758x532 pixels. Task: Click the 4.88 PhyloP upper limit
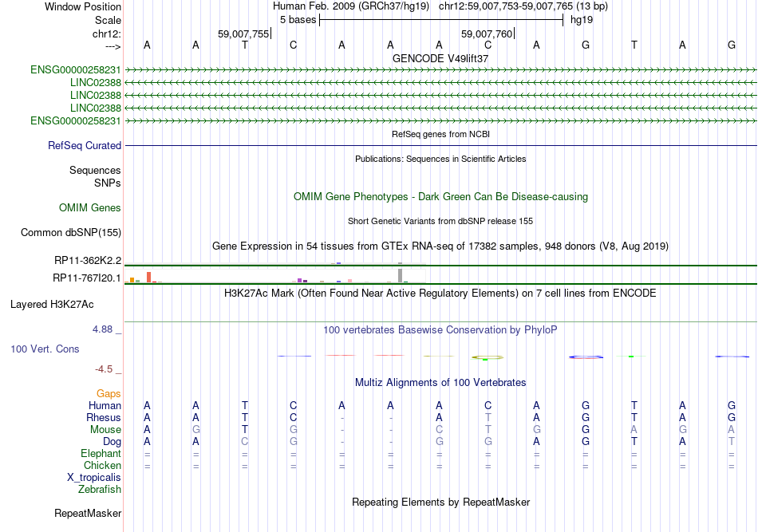click(102, 329)
